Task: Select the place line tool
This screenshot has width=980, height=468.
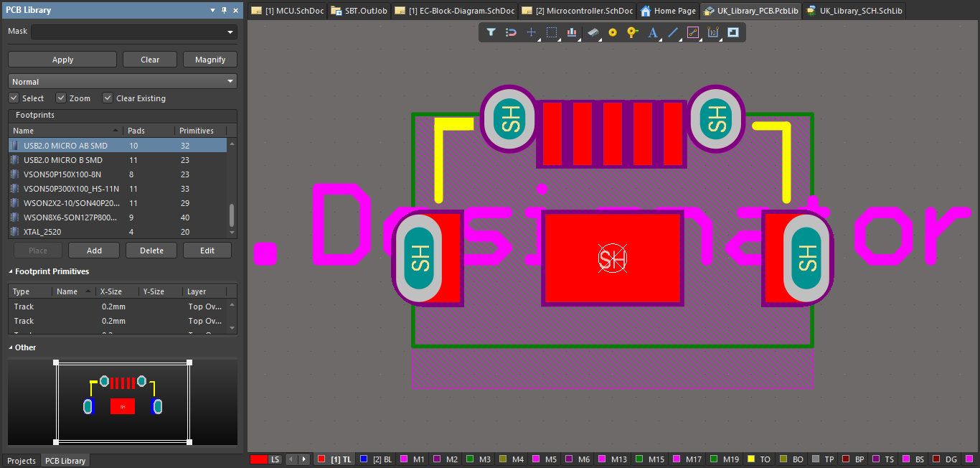Action: [673, 32]
